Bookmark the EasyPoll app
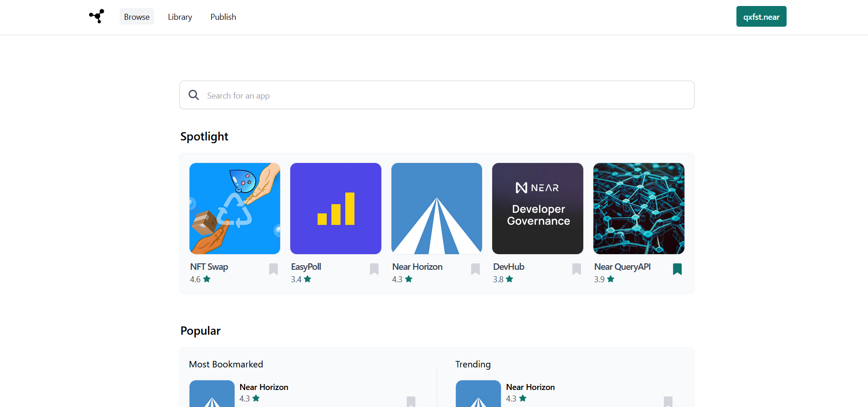 [374, 269]
